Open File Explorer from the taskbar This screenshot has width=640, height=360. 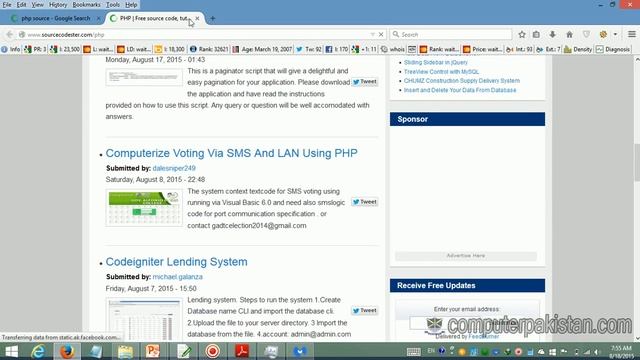[x=125, y=351]
